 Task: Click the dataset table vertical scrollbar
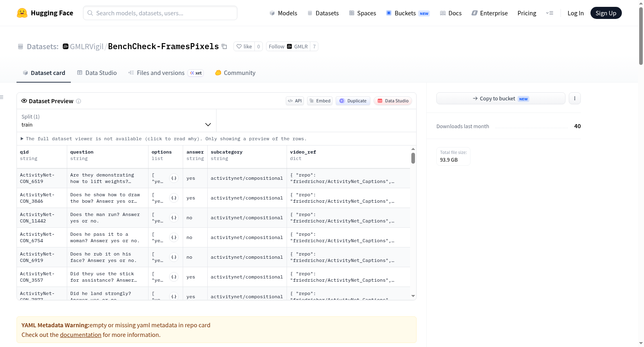click(413, 158)
